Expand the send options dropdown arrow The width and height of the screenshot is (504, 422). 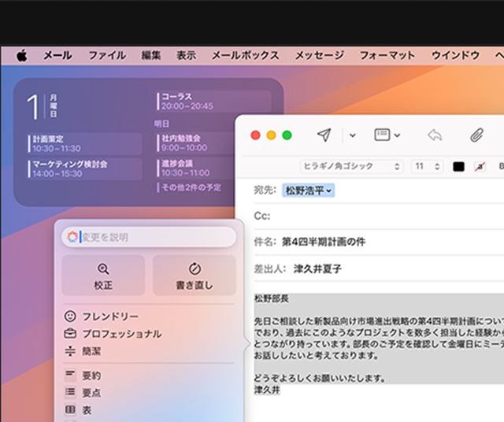352,135
